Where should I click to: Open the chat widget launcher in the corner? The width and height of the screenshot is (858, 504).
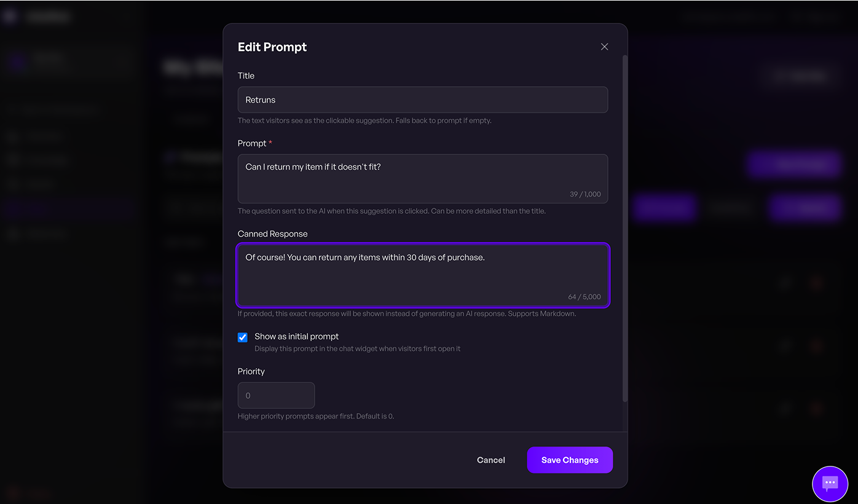pos(830,484)
